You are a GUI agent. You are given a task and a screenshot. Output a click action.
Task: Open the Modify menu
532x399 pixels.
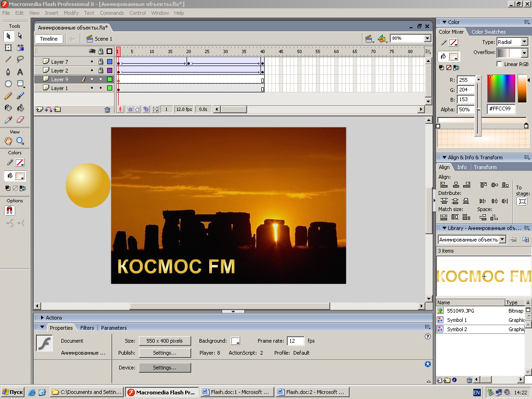71,13
